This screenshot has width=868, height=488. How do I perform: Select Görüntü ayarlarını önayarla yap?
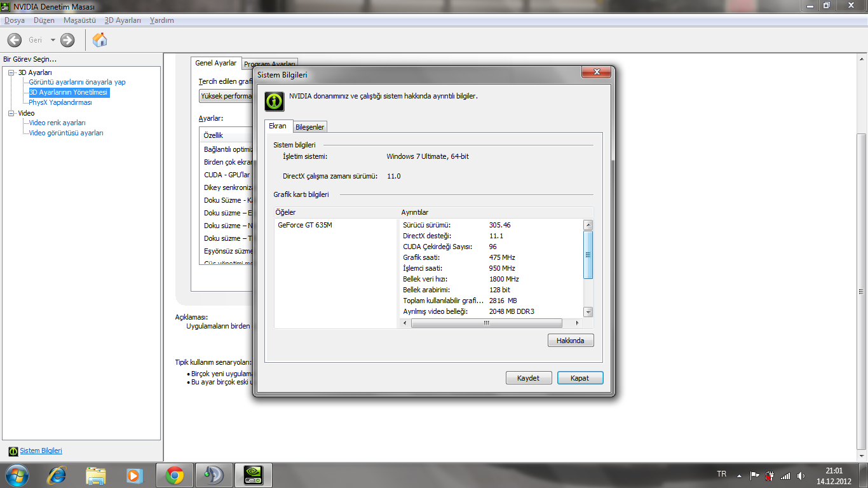[x=77, y=82]
